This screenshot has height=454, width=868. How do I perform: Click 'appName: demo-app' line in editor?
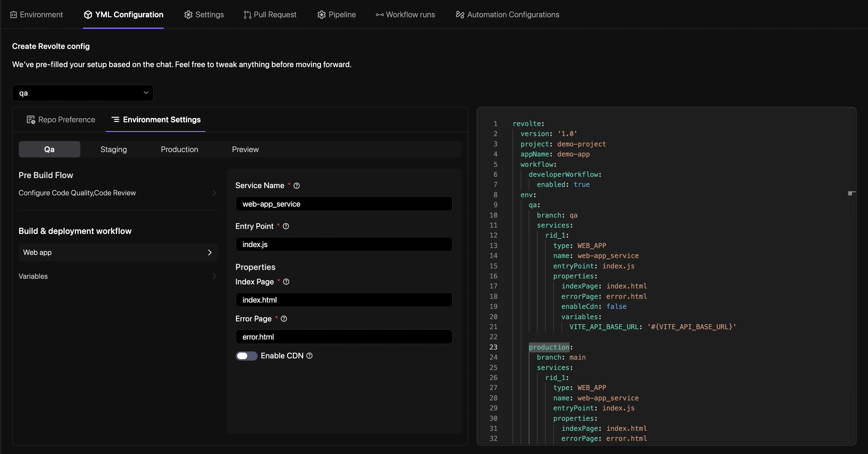[x=555, y=154]
